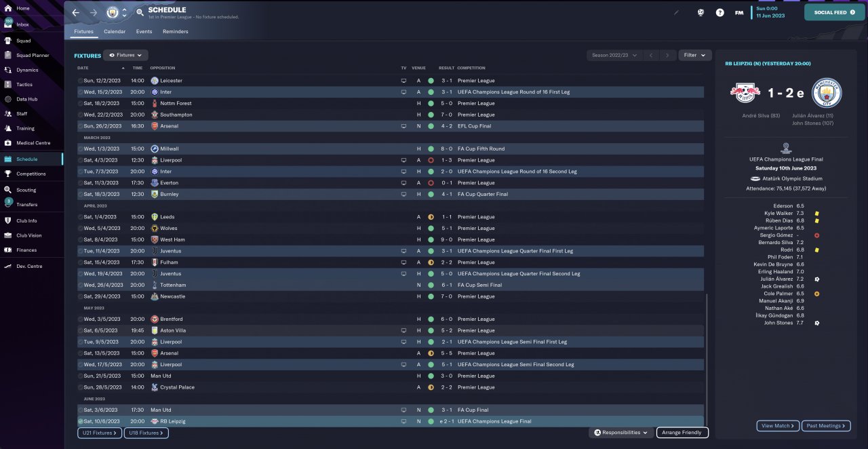Viewport: 868px width, 449px height.
Task: Click the icon left of the help button
Action: coord(701,12)
